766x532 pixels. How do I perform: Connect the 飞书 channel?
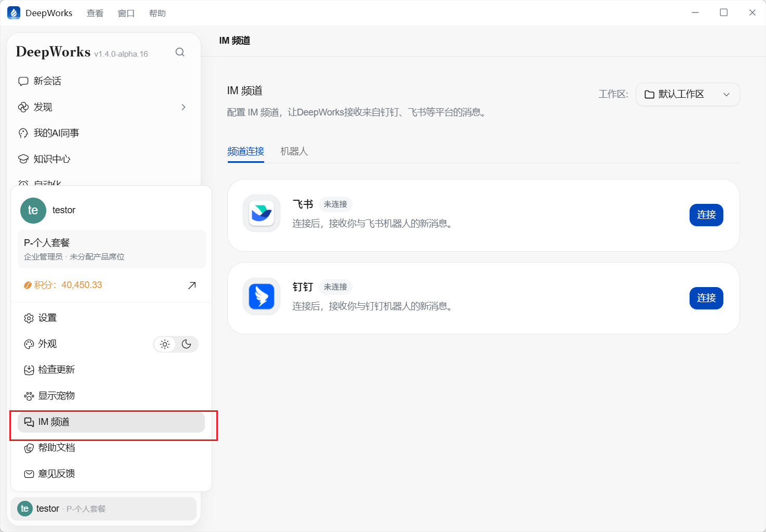click(706, 215)
